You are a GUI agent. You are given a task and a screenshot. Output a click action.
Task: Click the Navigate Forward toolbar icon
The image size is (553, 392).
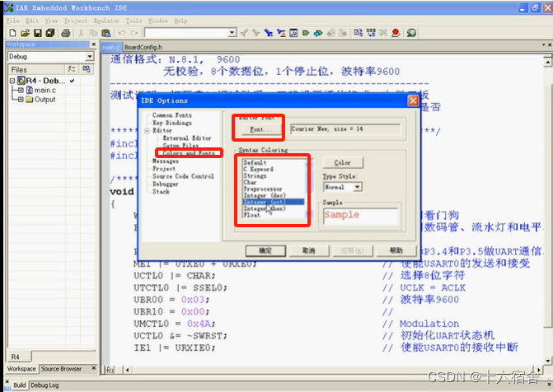[343, 33]
